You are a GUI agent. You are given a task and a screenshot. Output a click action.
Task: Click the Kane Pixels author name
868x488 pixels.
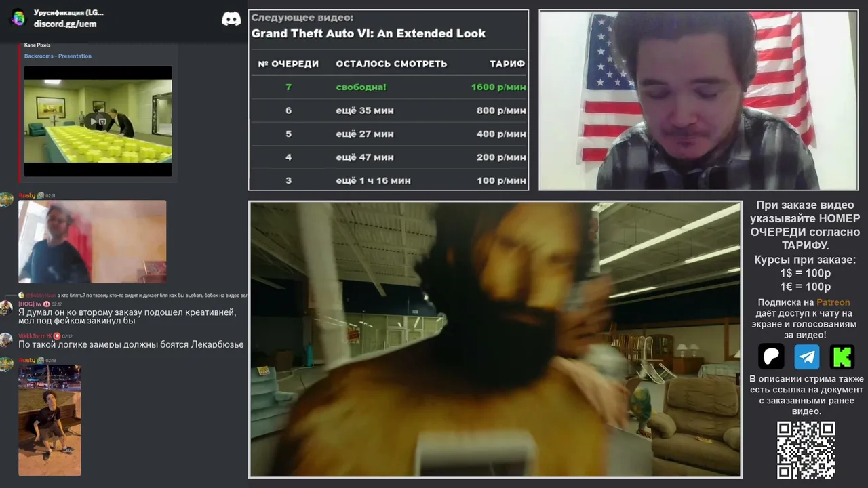pos(37,45)
